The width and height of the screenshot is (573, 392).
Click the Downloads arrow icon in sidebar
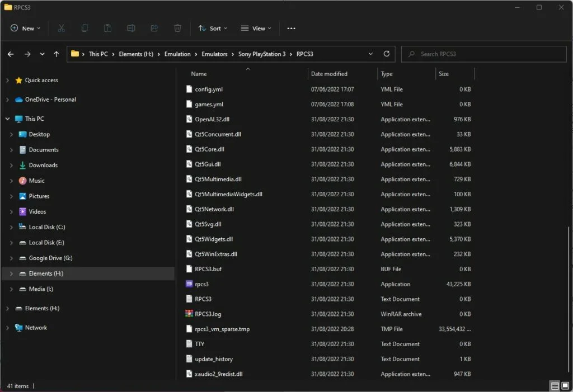pyautogui.click(x=22, y=165)
